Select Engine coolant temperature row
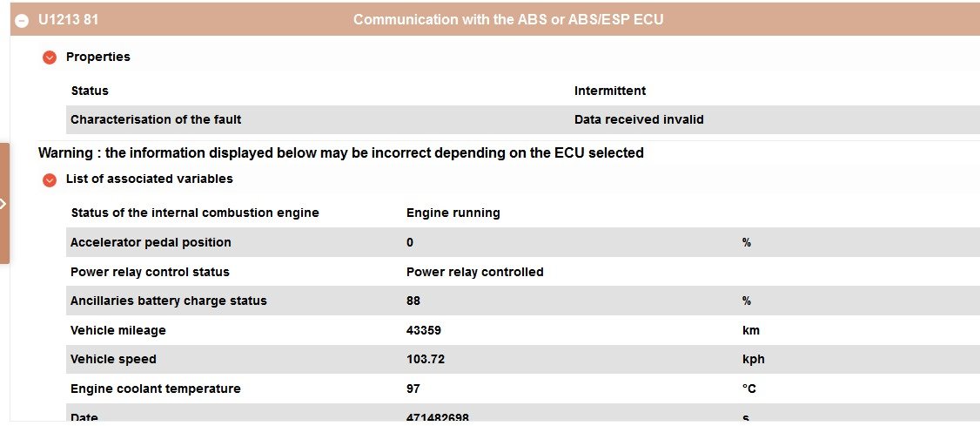Screen dimensions: 980x426 tap(523, 389)
